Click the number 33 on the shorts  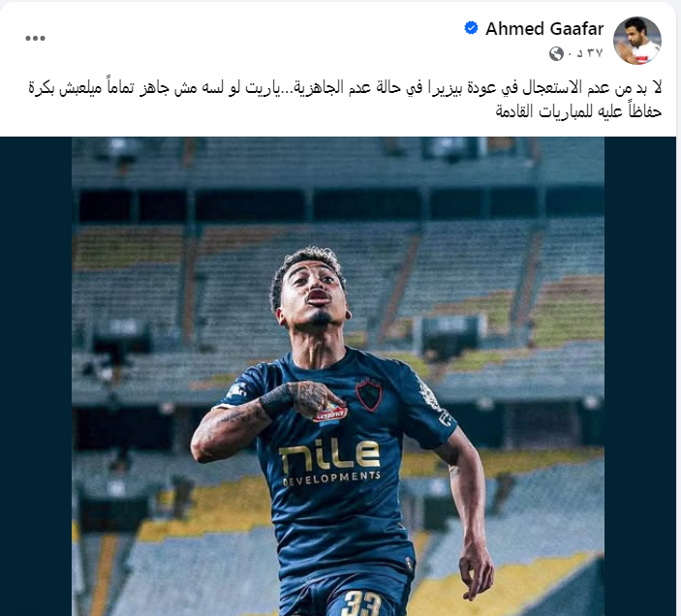[x=361, y=603]
